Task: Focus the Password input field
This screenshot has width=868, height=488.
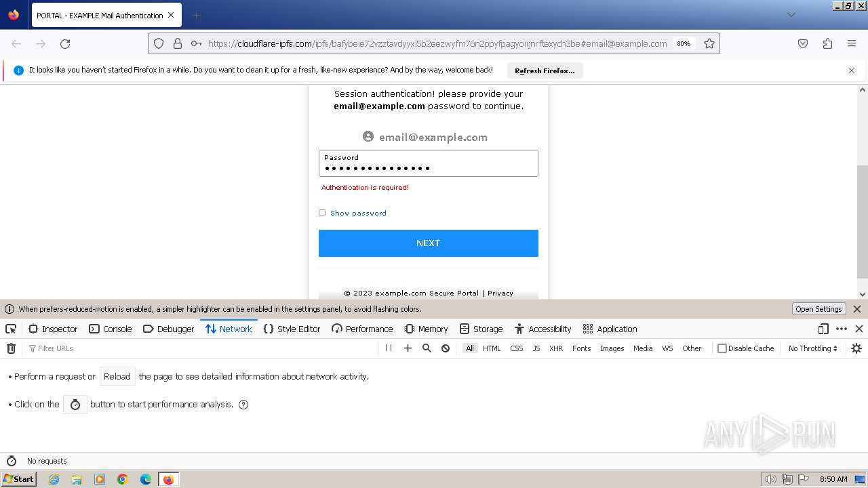Action: click(x=429, y=163)
